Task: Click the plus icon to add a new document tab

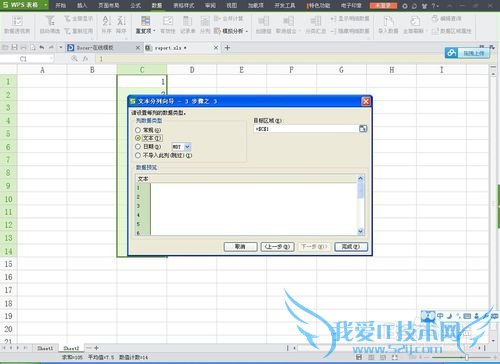Action: coord(227,48)
